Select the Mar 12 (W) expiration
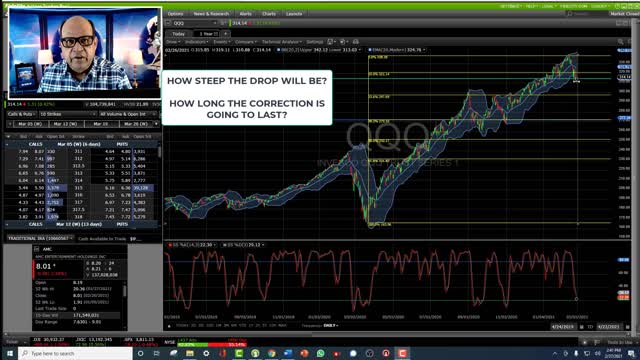The width and height of the screenshot is (640, 360). [x=66, y=124]
